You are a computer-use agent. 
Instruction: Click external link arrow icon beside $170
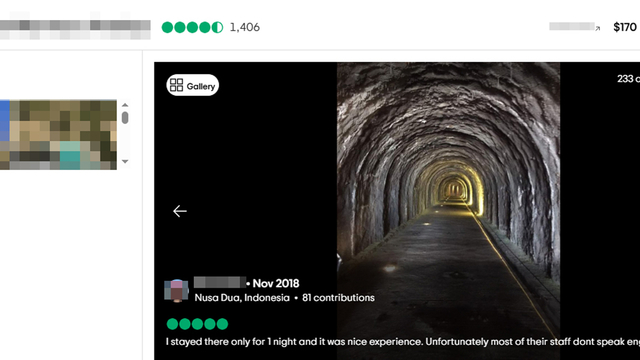[598, 28]
